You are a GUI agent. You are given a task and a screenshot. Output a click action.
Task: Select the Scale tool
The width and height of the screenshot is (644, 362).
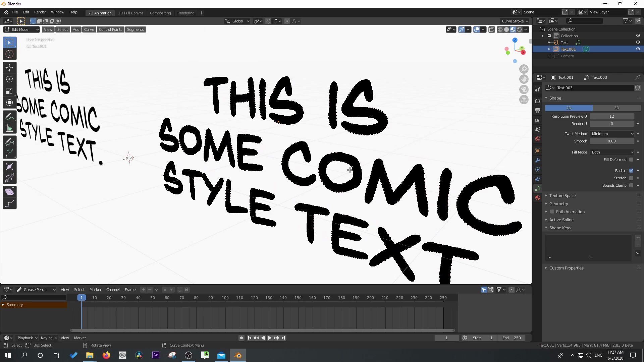point(9,91)
